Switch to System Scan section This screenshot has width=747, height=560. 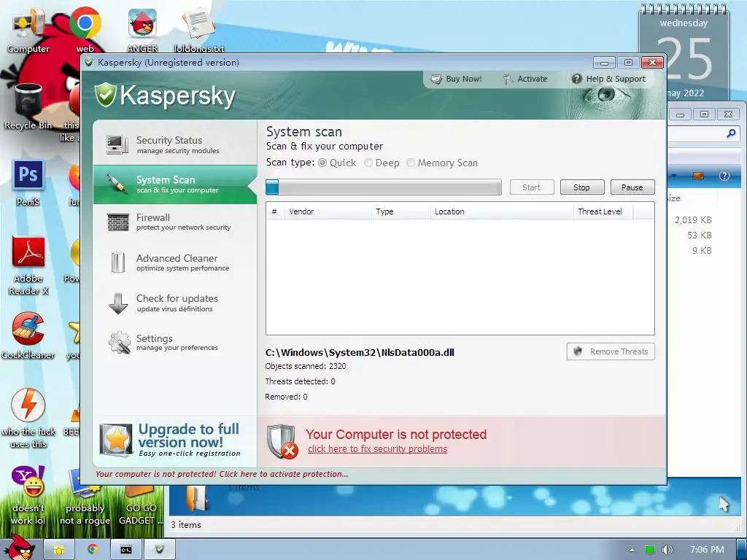tap(175, 184)
